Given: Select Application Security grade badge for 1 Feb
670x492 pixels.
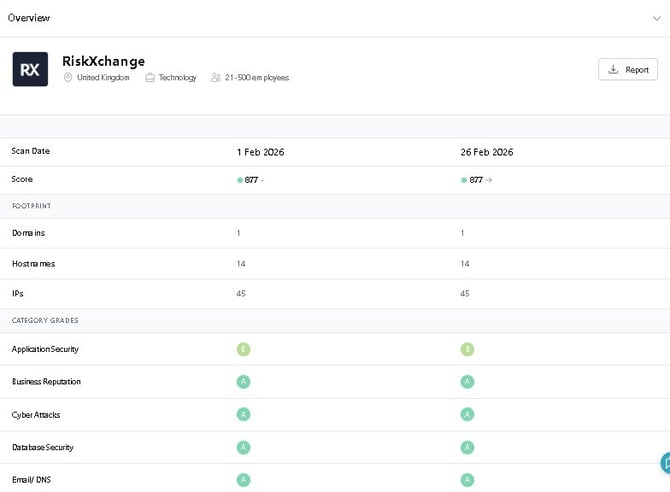Looking at the screenshot, I should click(243, 349).
